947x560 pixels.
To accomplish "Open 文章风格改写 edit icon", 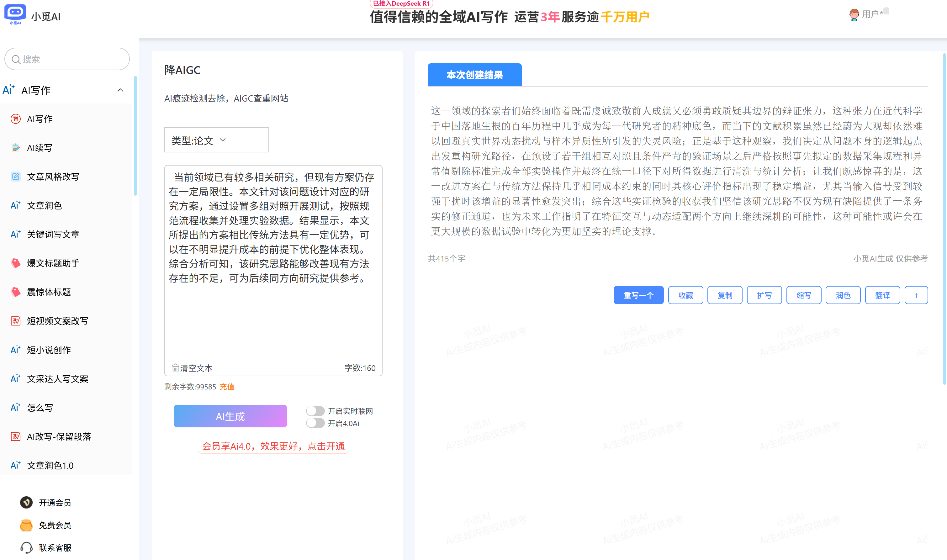I will pos(15,177).
